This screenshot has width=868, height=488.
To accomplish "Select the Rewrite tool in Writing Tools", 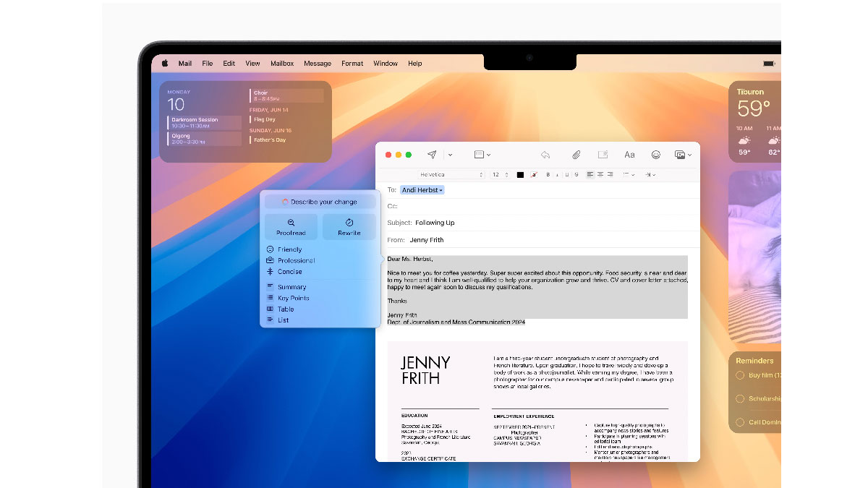I will [x=349, y=227].
